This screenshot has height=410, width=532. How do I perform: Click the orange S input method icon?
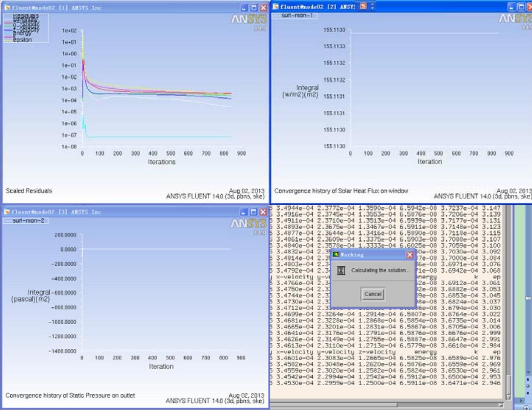tap(363, 6)
